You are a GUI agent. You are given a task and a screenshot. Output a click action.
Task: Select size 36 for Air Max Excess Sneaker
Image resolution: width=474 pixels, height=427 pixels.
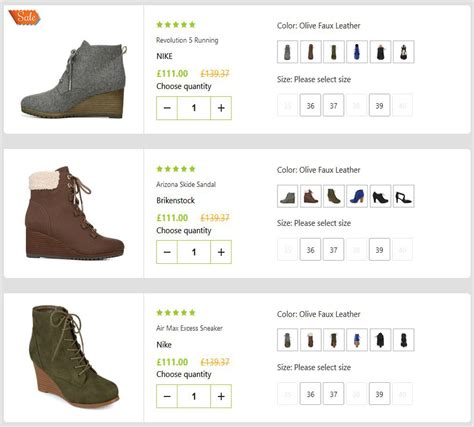click(x=310, y=394)
